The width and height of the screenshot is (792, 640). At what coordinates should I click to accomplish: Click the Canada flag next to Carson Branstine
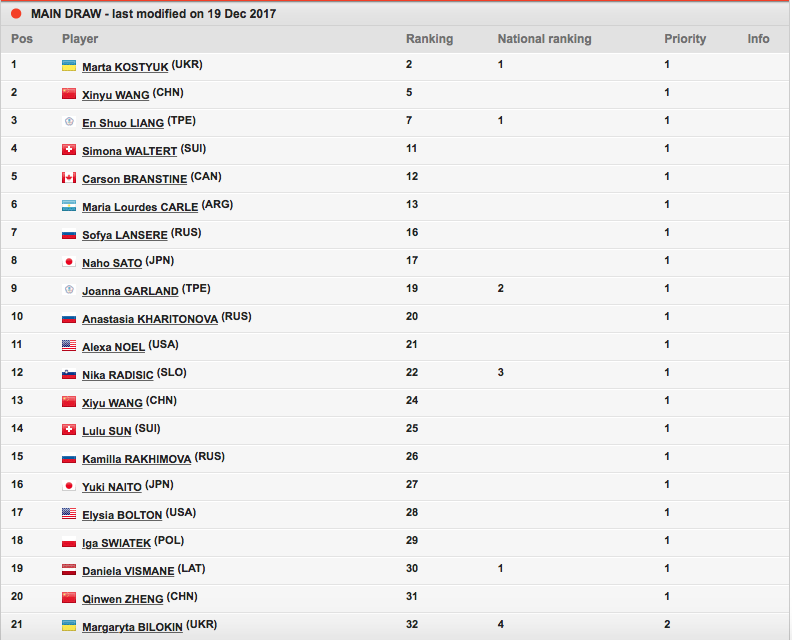click(x=69, y=178)
